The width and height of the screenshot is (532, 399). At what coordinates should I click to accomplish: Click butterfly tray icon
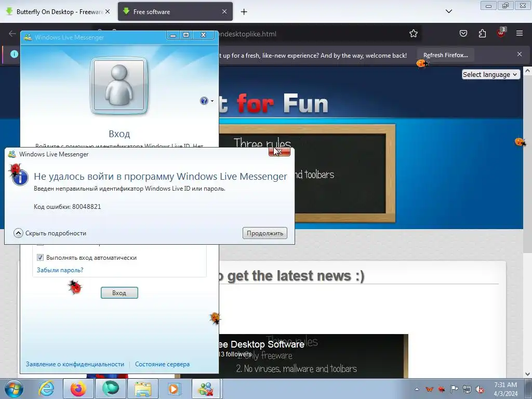[429, 389]
